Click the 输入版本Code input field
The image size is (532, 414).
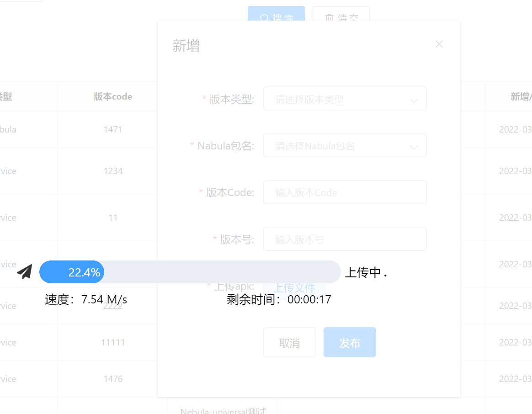click(x=345, y=192)
